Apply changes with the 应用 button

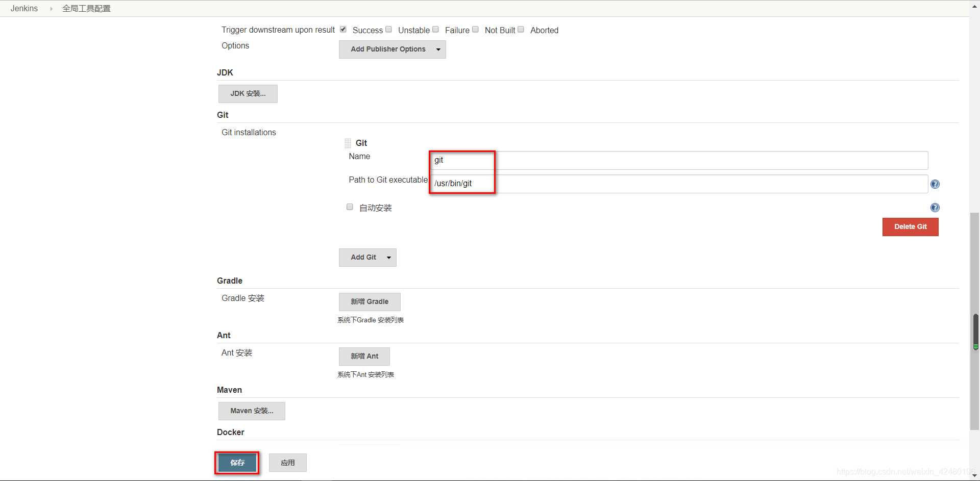pos(288,463)
